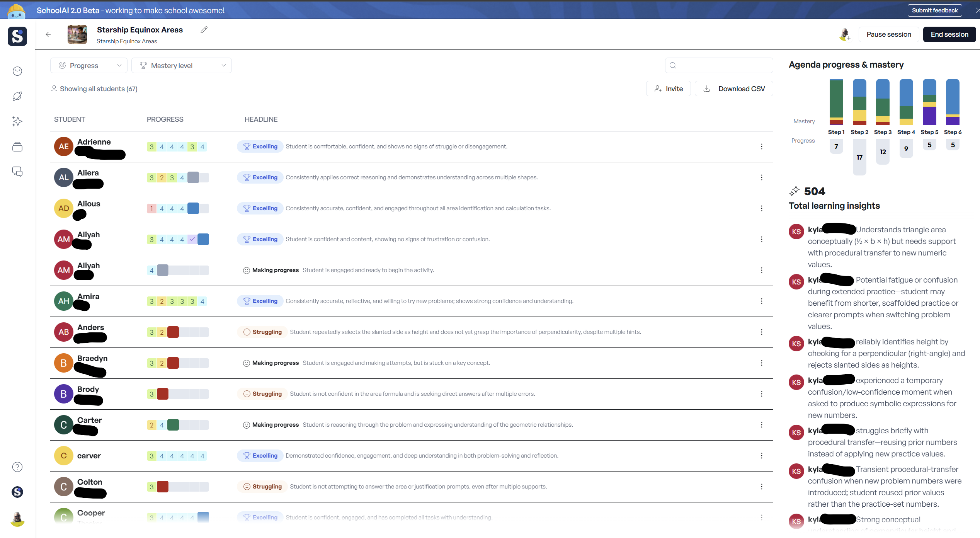Open the options menu for carver's row
The image size is (980, 538).
[x=761, y=456]
